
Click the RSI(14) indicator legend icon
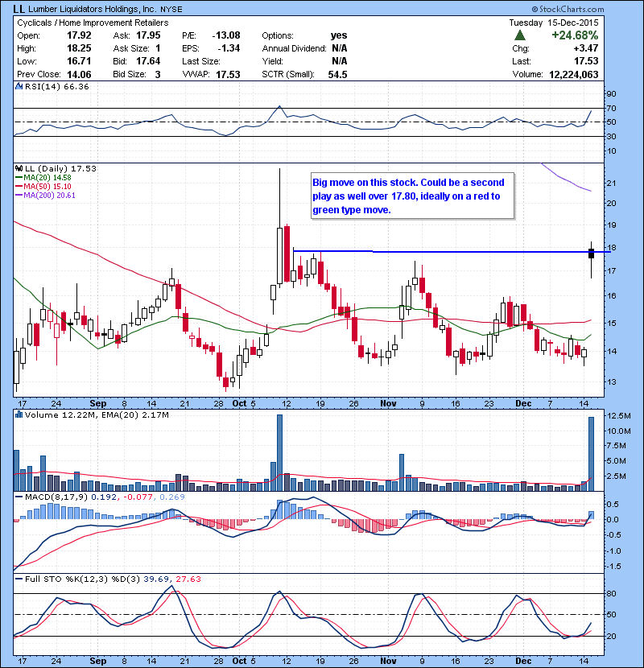[x=19, y=86]
